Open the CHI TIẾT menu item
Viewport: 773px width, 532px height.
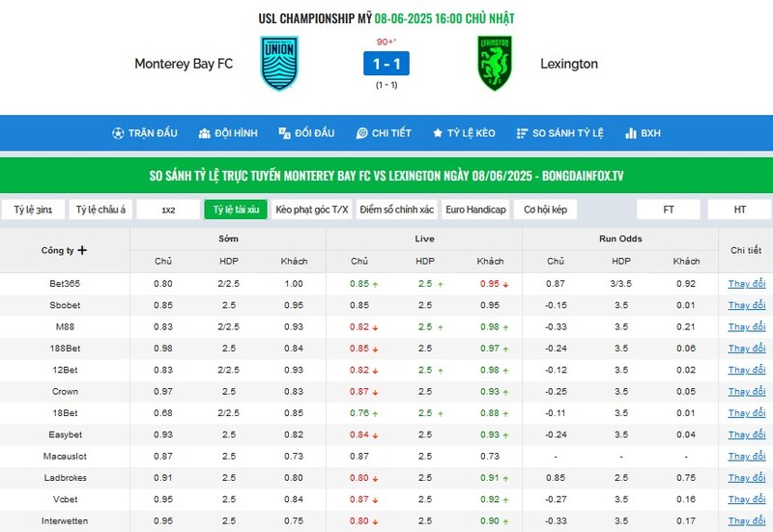pos(384,133)
